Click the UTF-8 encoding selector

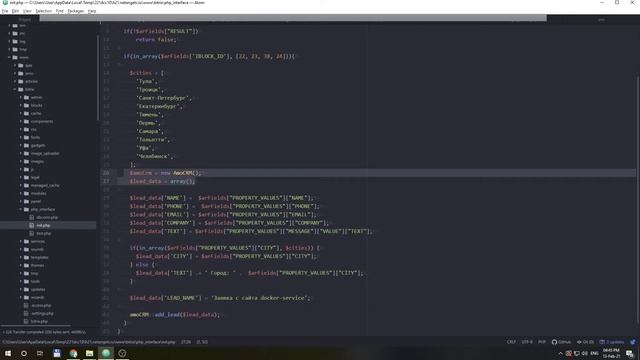tap(527, 342)
